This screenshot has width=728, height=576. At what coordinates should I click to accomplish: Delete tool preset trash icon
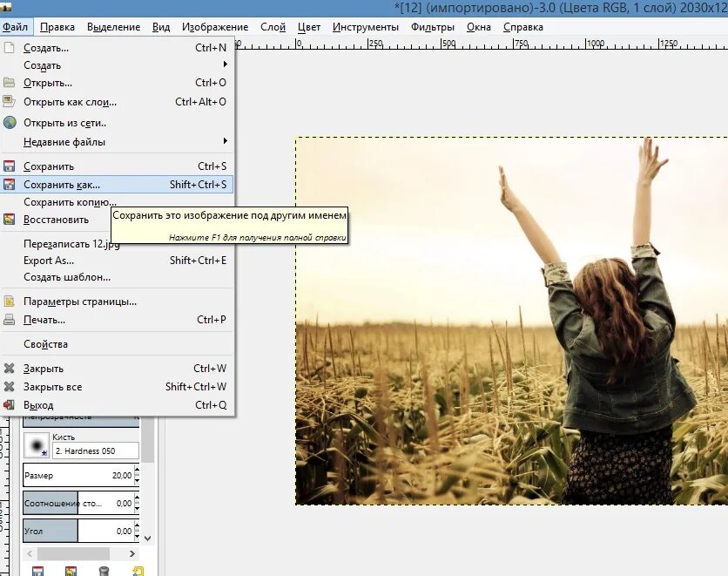pos(104,571)
